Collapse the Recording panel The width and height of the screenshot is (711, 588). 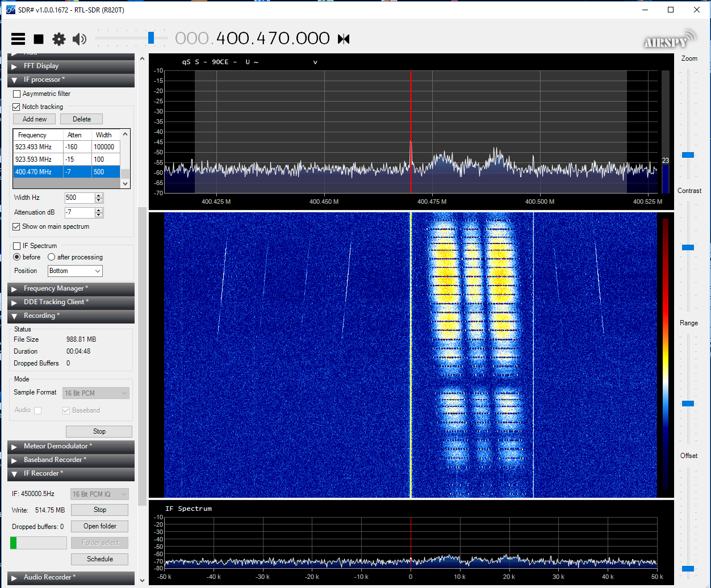pos(71,316)
